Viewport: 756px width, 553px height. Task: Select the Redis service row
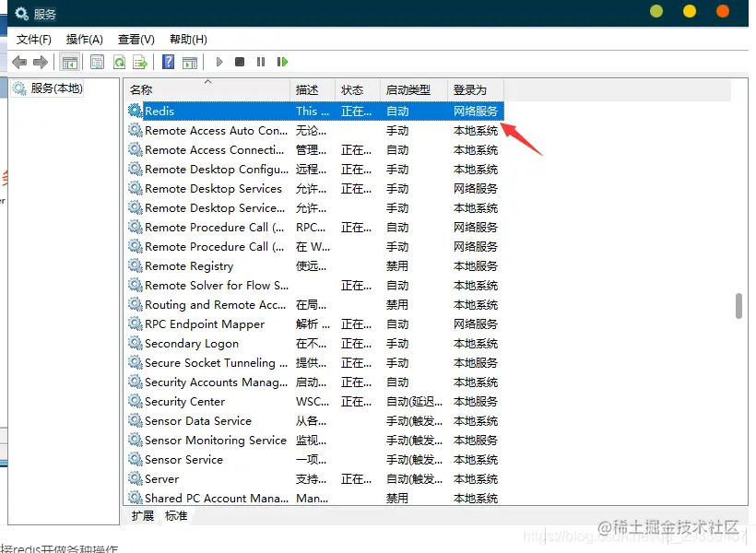(315, 111)
